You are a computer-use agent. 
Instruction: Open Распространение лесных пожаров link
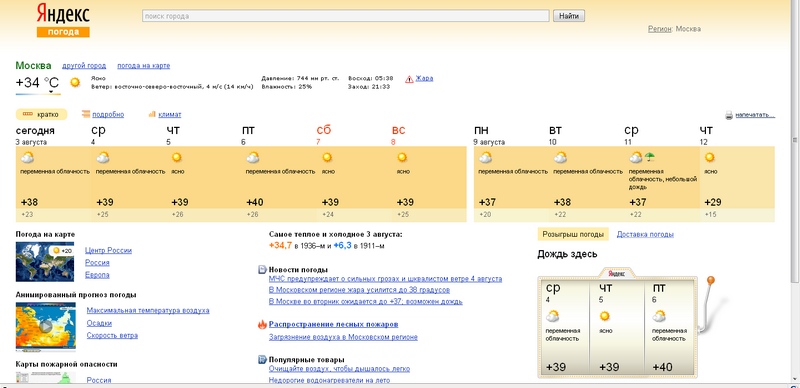[x=334, y=325]
